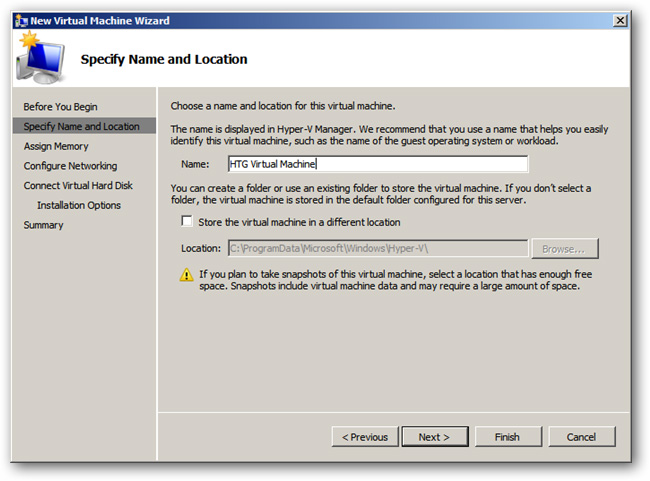
Task: Open the Assign Memory step
Action: (56, 146)
